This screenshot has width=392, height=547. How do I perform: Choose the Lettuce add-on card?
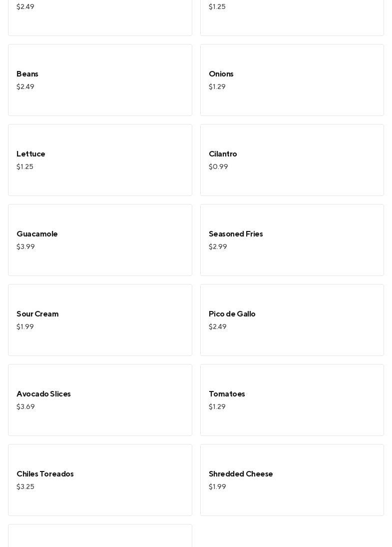tap(100, 160)
